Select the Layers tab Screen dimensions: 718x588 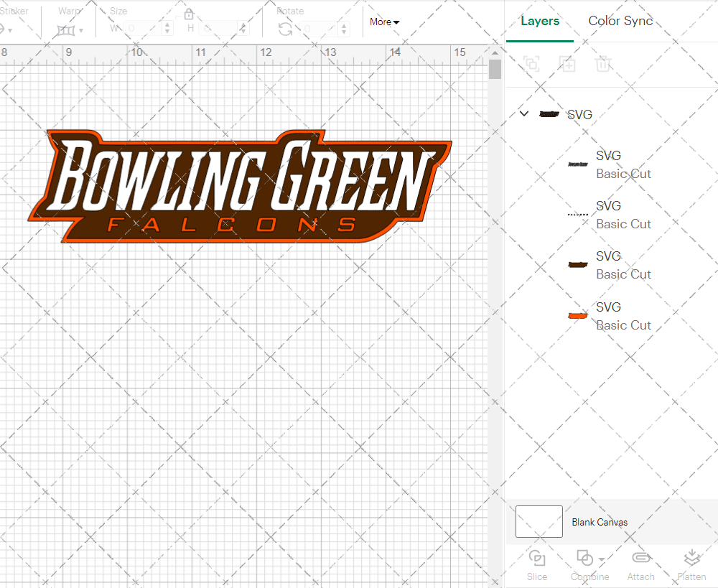[540, 21]
